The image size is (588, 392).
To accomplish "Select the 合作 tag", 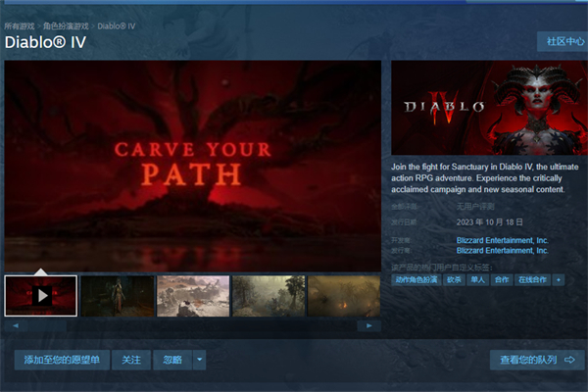I will [502, 280].
